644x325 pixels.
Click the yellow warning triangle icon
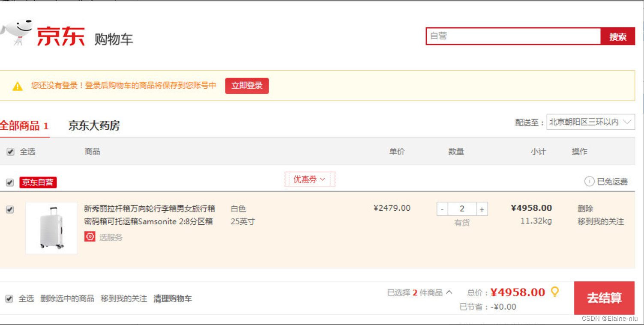coord(17,86)
